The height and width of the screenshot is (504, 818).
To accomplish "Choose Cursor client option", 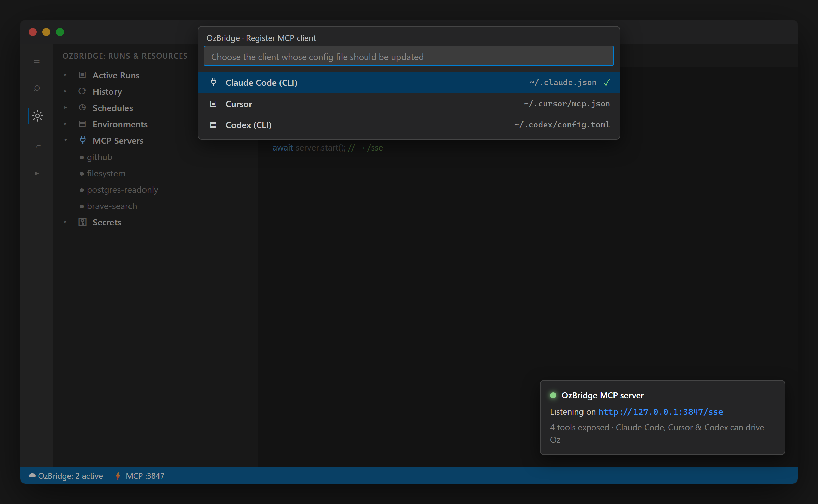I will [x=409, y=104].
